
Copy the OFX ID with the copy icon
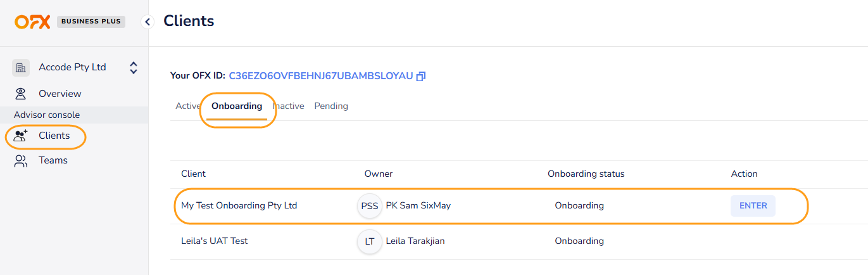pyautogui.click(x=421, y=76)
